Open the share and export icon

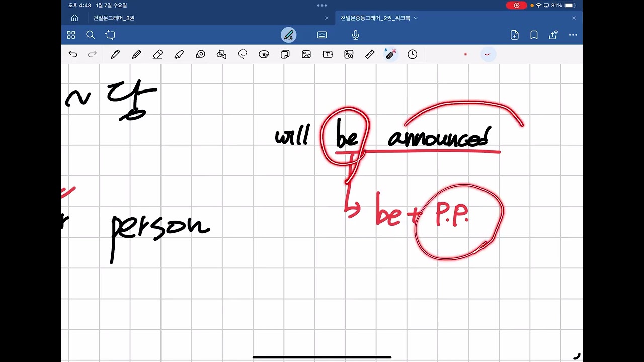click(553, 35)
